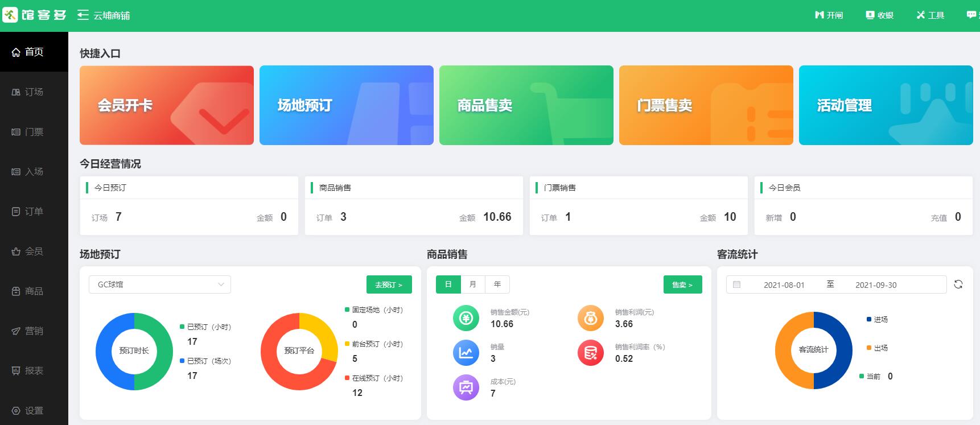Go to 首页 in the sidebar
The image size is (980, 425).
click(x=34, y=52)
